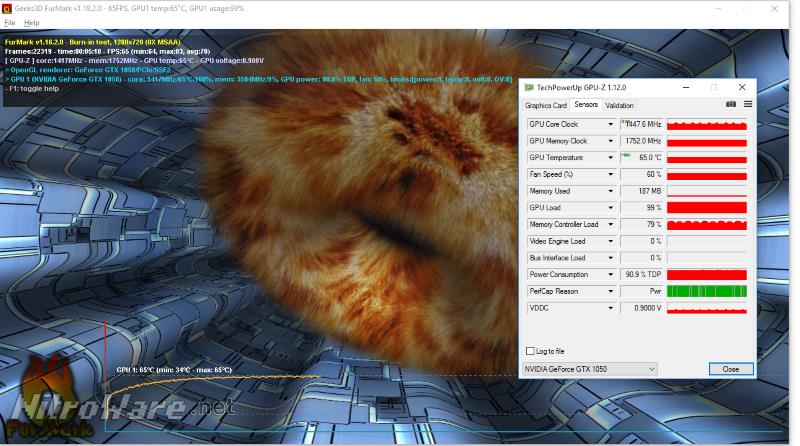800x446 pixels.
Task: Click the 1752.0 MHz memory clock value
Action: pyautogui.click(x=642, y=141)
